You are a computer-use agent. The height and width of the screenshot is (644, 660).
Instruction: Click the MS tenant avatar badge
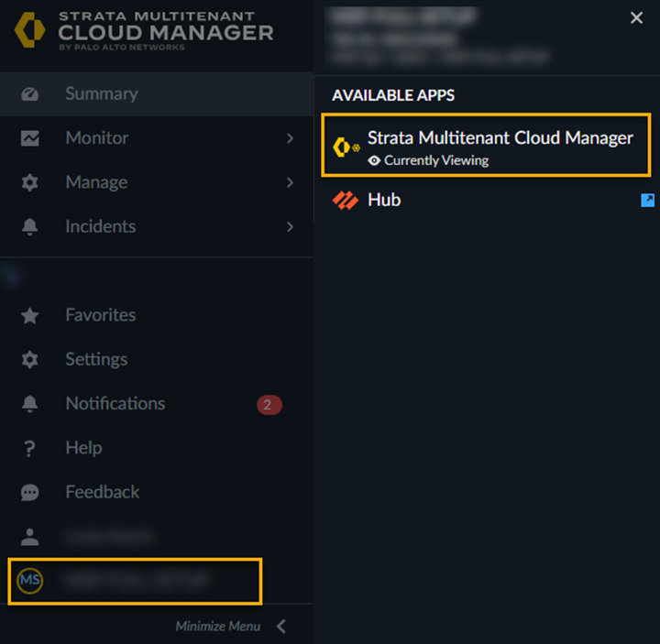click(30, 581)
